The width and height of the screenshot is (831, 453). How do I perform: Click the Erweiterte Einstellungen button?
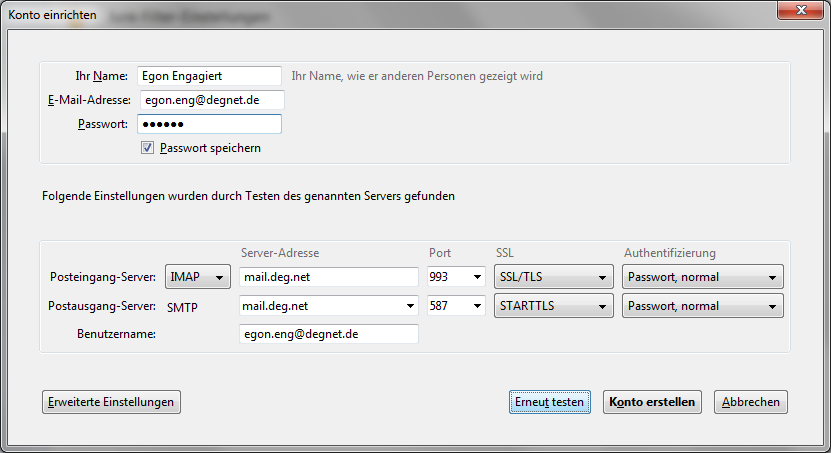pos(111,402)
